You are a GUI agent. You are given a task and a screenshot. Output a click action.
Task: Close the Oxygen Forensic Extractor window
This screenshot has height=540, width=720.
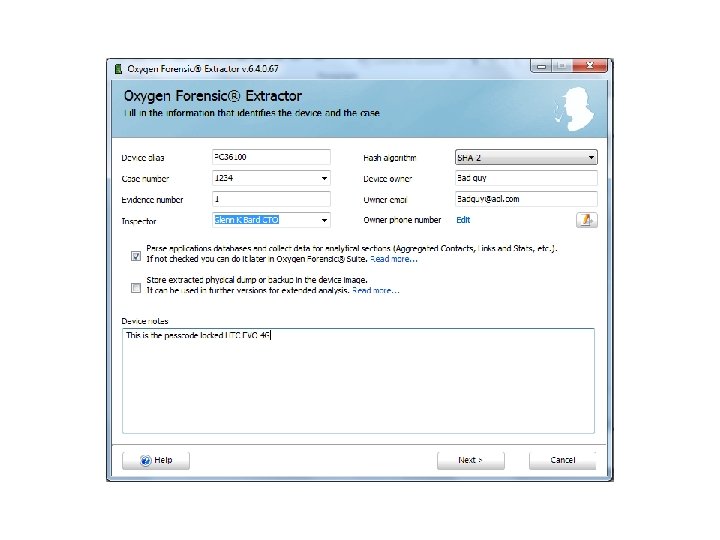pos(590,66)
